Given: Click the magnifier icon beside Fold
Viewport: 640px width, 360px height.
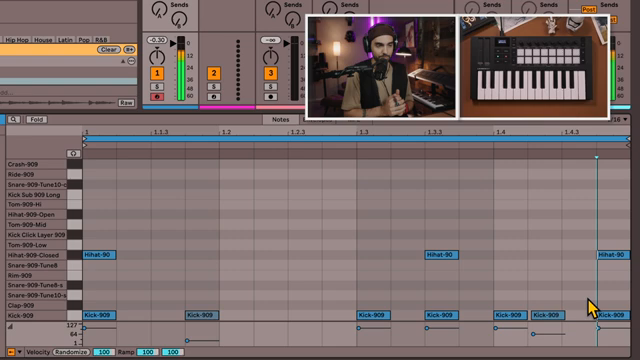Looking at the screenshot, I should pyautogui.click(x=13, y=120).
